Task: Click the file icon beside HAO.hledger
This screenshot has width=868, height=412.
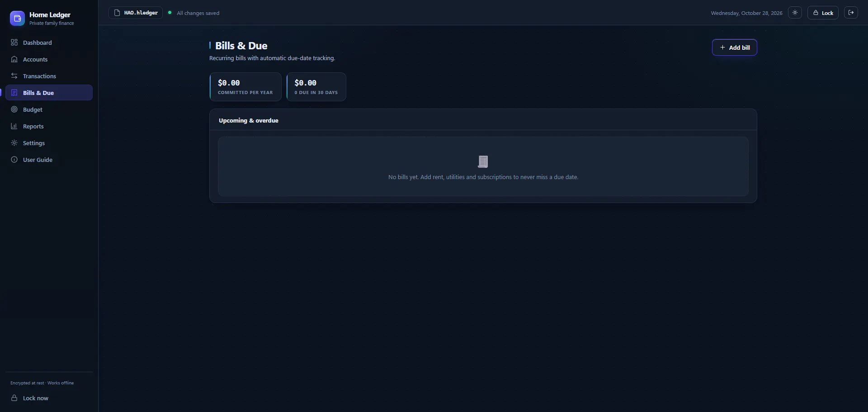Action: [117, 13]
